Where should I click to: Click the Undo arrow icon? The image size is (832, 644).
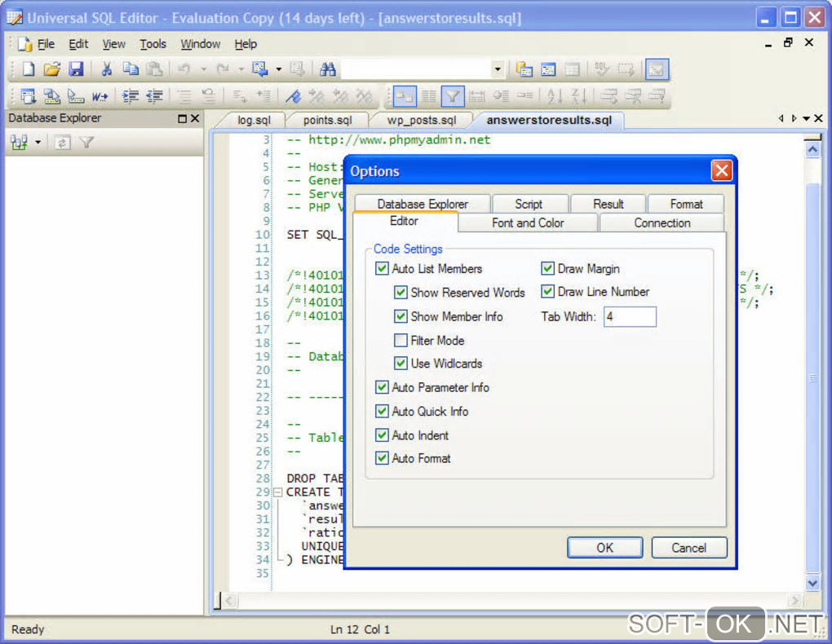click(184, 69)
